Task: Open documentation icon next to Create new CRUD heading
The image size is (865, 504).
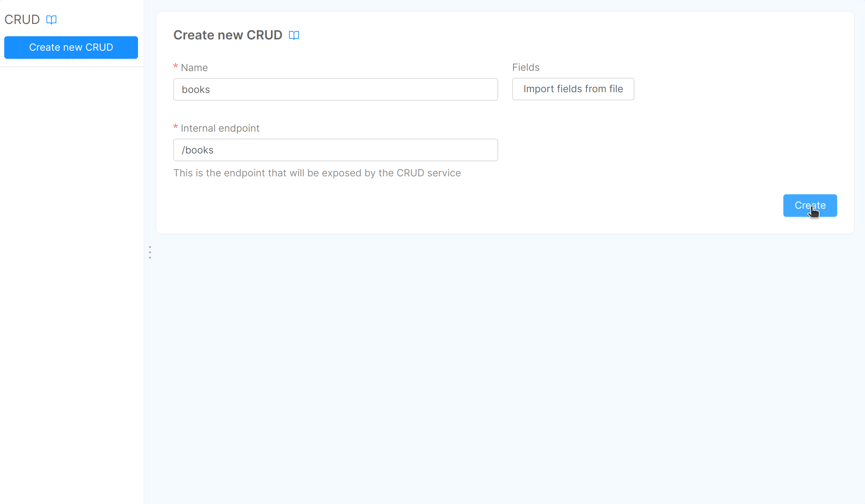Action: pos(294,35)
